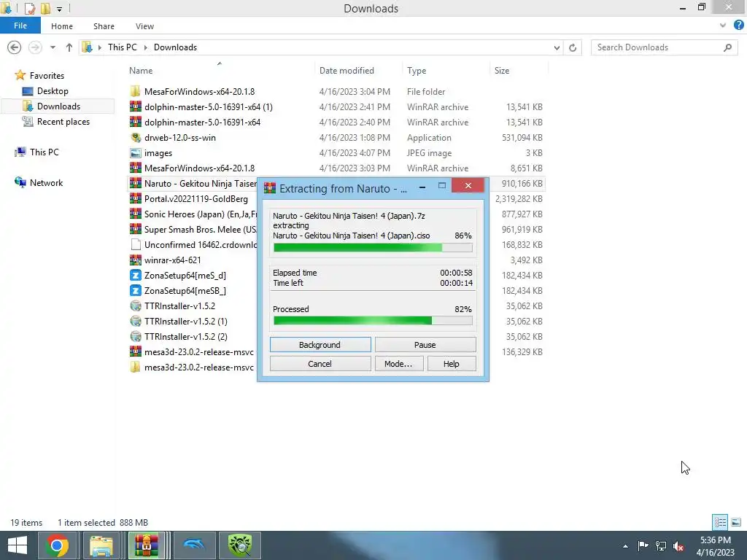This screenshot has height=560, width=747.
Task: Click the muted volume tray icon
Action: (678, 546)
